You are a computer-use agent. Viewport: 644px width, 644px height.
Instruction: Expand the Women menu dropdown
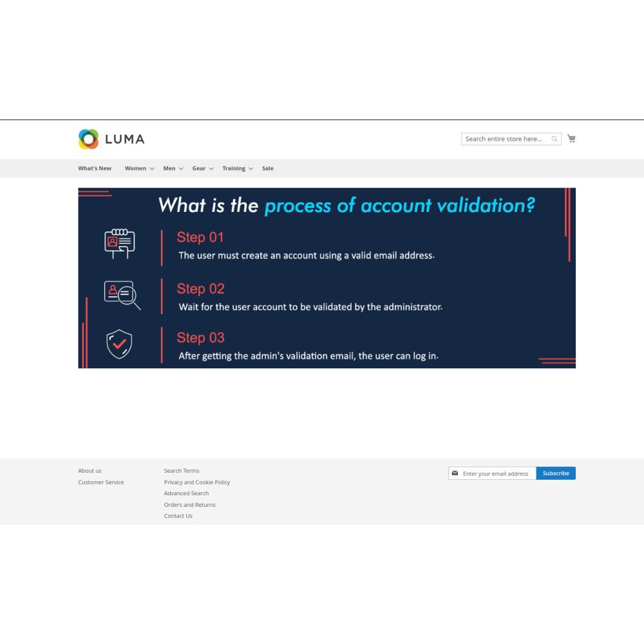point(139,168)
